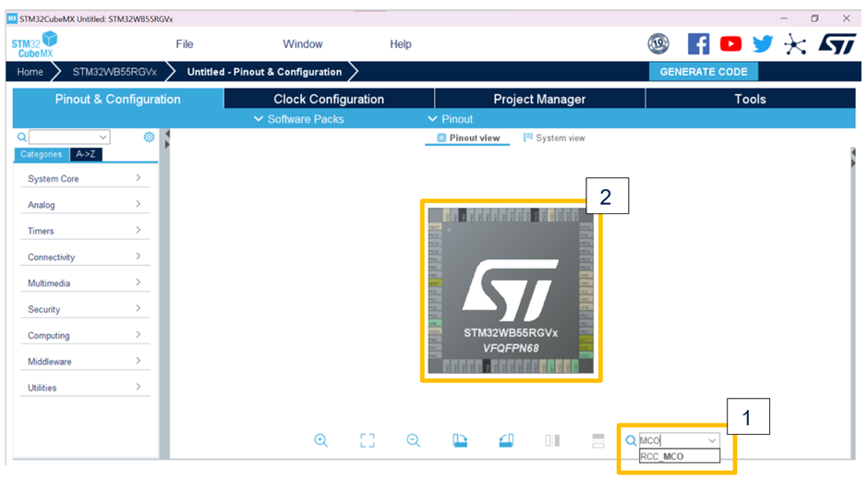
Task: Switch to A->Z list tab
Action: tap(86, 154)
